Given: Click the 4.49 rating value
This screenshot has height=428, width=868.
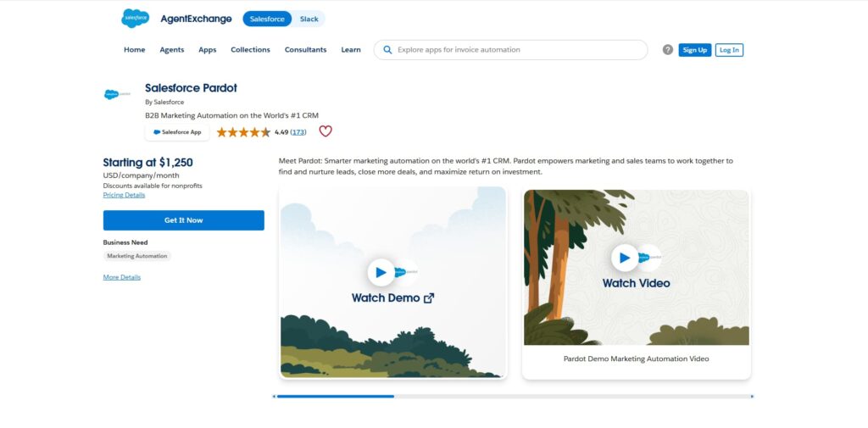Looking at the screenshot, I should pos(281,132).
